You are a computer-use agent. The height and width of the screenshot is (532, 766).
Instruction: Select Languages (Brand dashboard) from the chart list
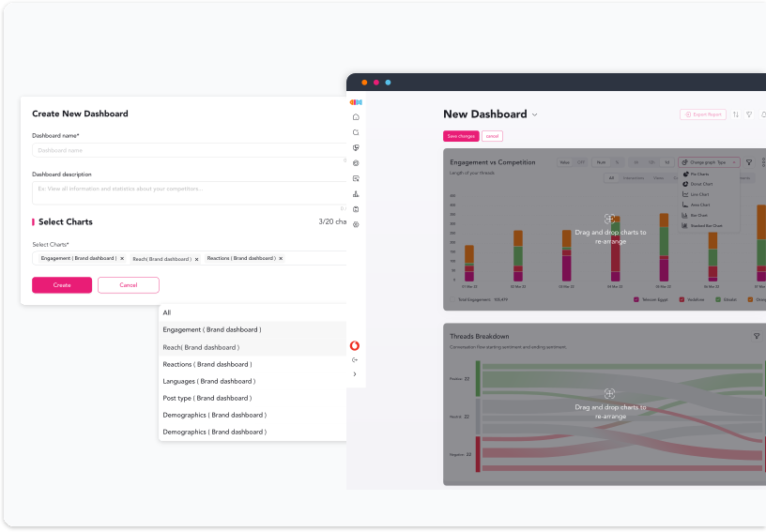(208, 381)
